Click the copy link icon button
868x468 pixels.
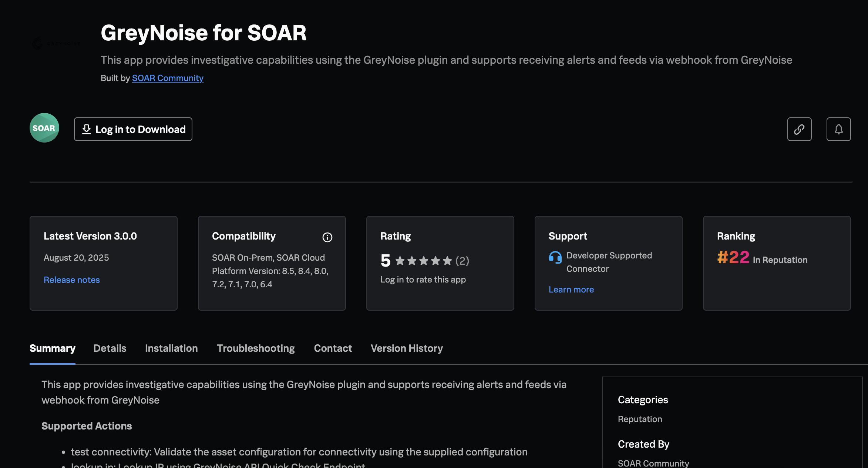[x=799, y=129]
